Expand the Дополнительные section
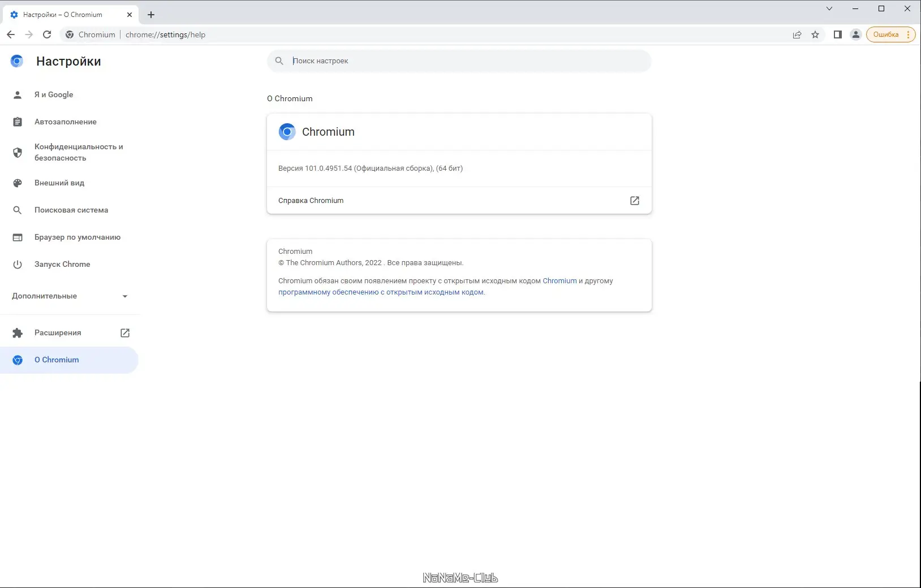921x588 pixels. 70,296
